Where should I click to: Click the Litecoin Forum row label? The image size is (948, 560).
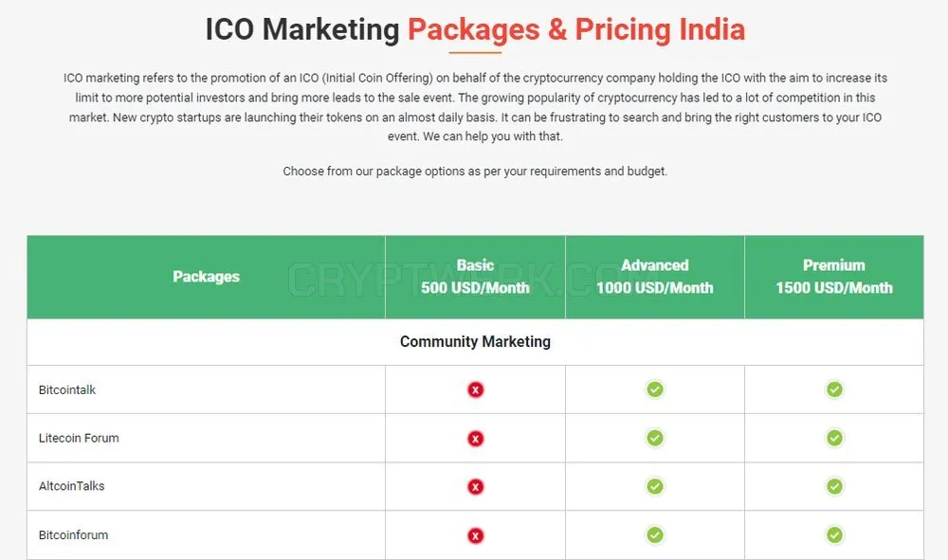[x=79, y=438]
